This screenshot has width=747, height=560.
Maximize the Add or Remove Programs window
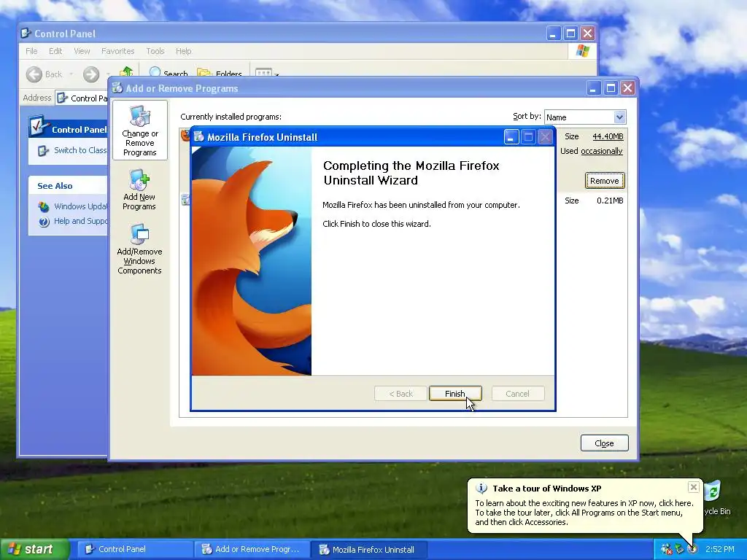click(611, 88)
